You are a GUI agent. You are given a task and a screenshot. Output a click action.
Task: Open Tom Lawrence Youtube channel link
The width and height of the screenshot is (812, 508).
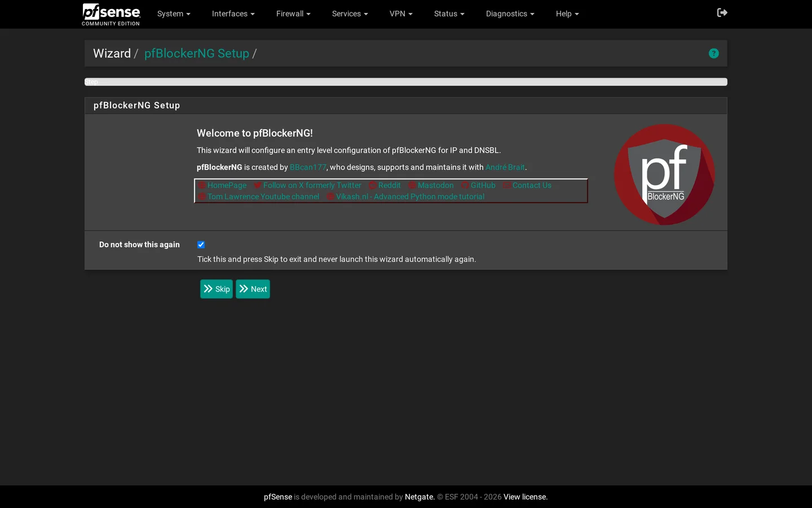(x=263, y=196)
